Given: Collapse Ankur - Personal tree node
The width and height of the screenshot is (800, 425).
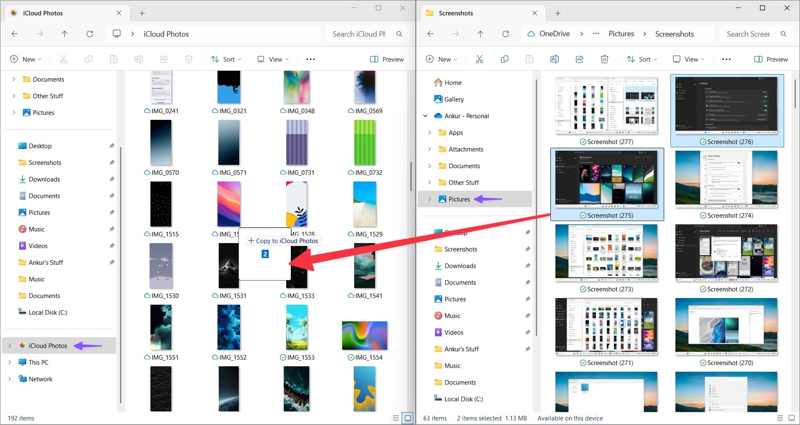Looking at the screenshot, I should click(425, 116).
